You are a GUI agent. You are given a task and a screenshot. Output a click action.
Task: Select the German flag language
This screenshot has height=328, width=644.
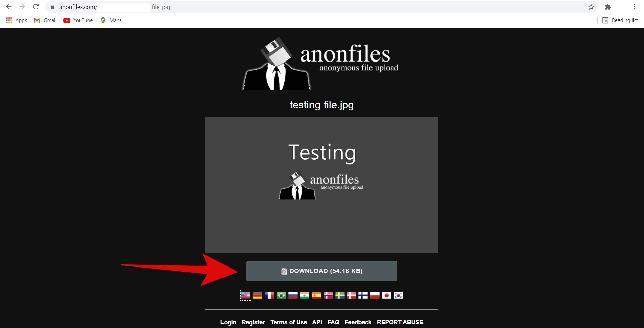258,295
